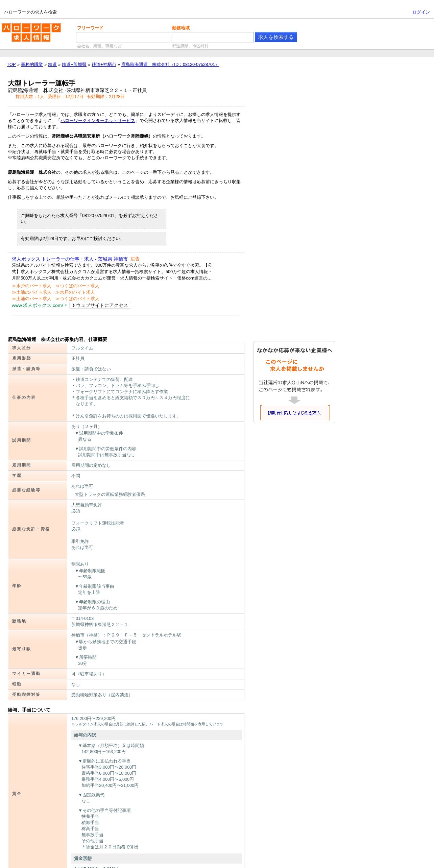The height and width of the screenshot is (868, 434).
Task: Click the 水戸のバイト求人 link
Action: (x=75, y=292)
